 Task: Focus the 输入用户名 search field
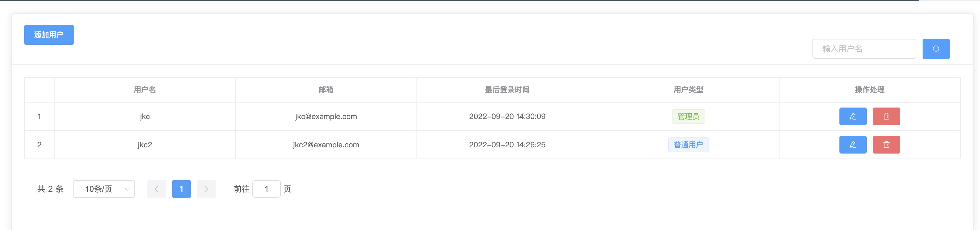coord(864,49)
